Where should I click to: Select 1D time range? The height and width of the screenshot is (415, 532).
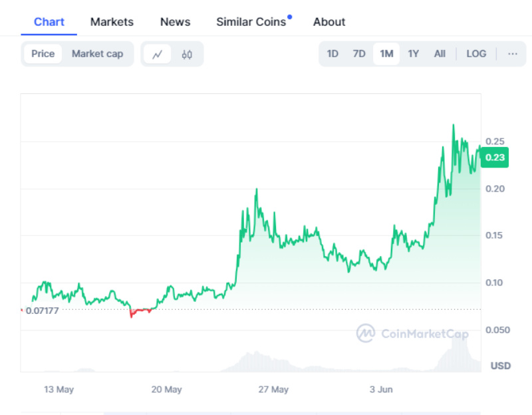(x=332, y=54)
